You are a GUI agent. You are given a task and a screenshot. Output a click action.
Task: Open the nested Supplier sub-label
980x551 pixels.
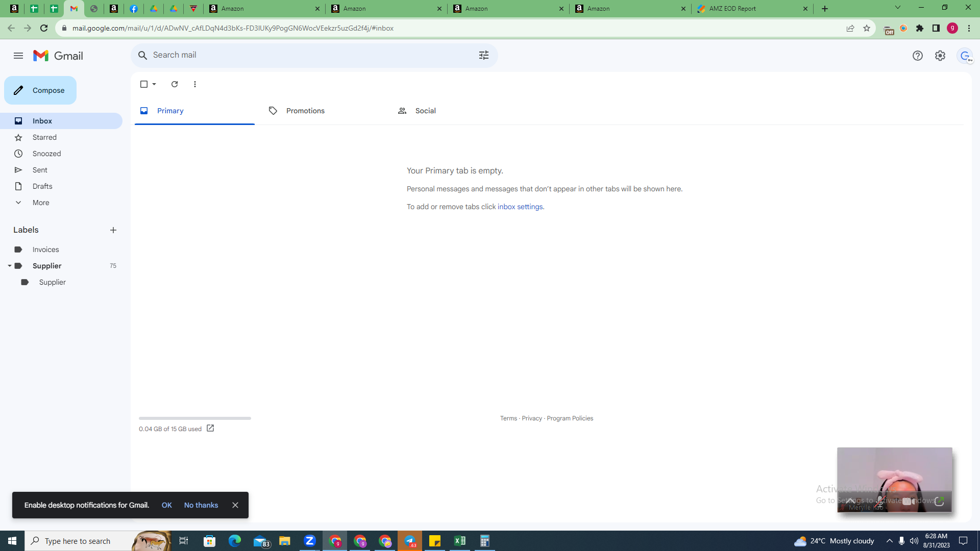(x=61, y=282)
